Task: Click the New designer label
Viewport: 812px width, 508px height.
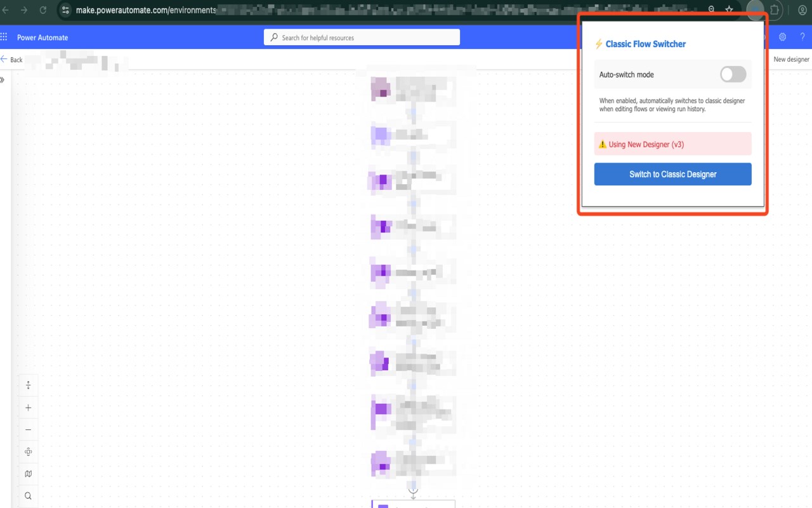Action: (791, 60)
